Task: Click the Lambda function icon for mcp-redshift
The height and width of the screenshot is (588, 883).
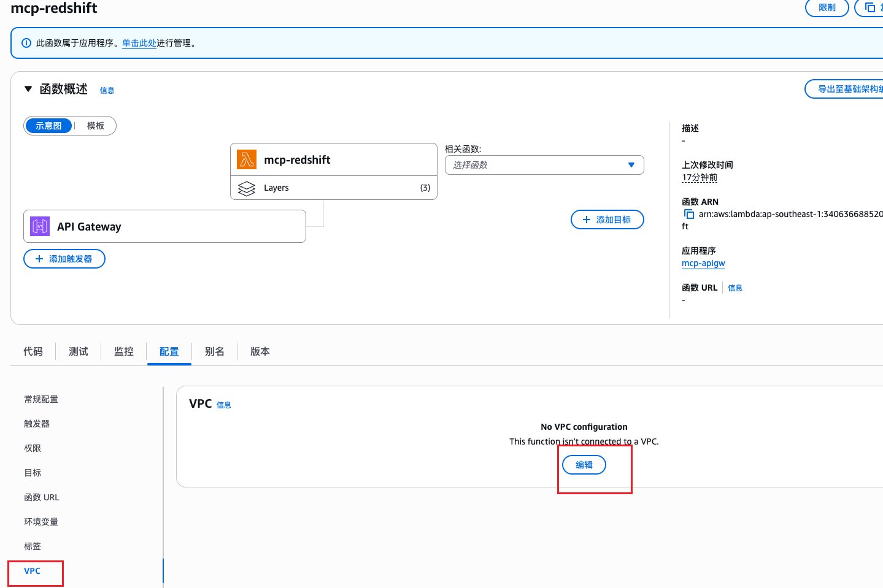Action: 247,159
